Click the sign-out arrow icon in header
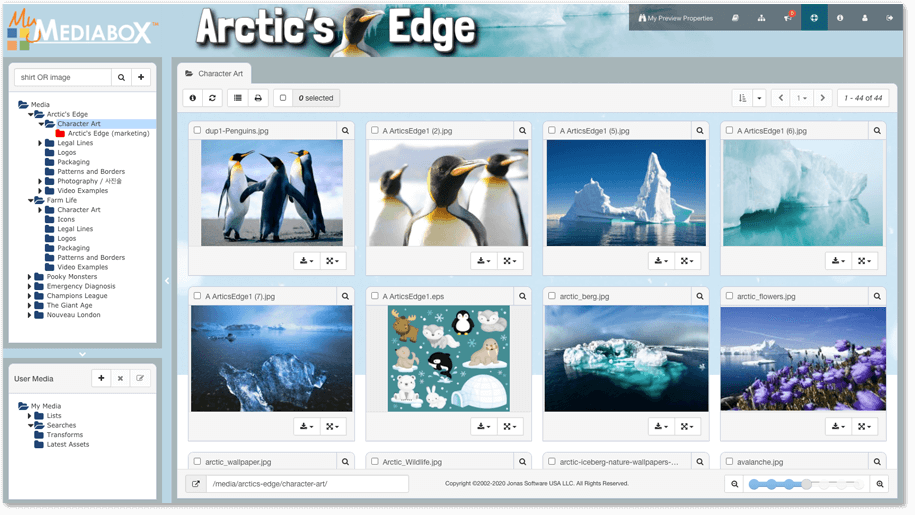The width and height of the screenshot is (915, 515). pos(890,18)
